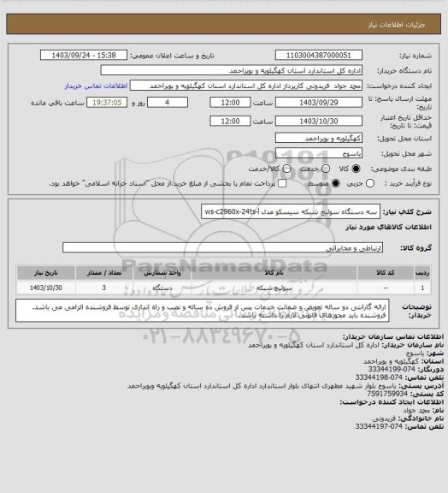448x493 pixels.
Task: Click the buyer organization name field
Action: pos(231,70)
